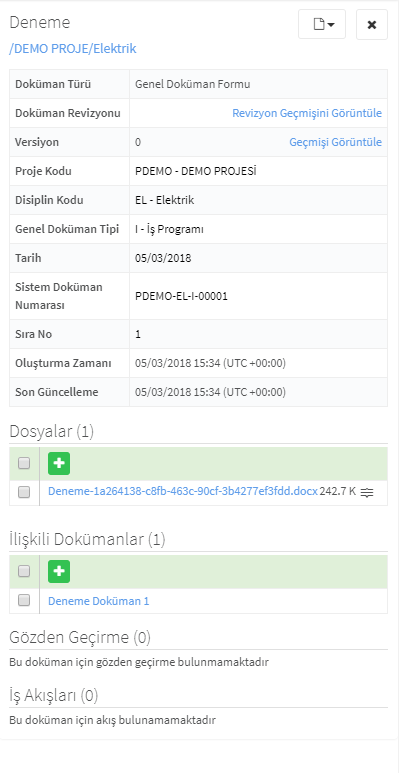Tick checkbox next to the Deneme docx file
The height and width of the screenshot is (773, 399).
click(24, 492)
